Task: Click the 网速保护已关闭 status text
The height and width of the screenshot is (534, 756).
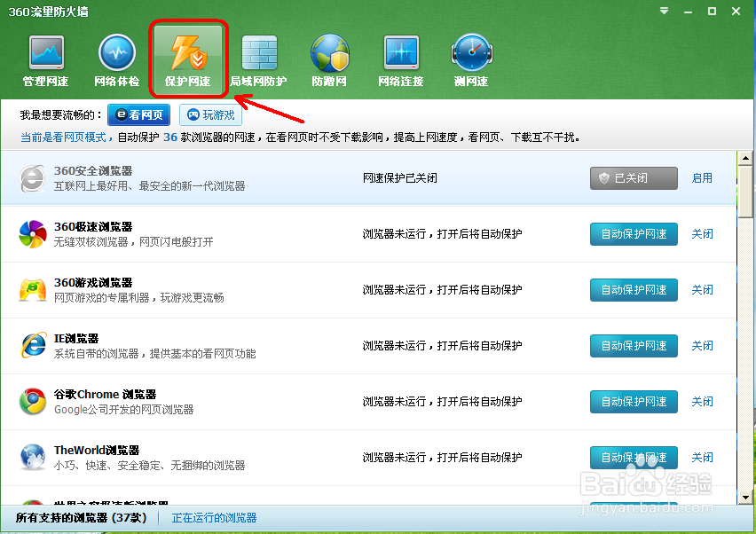Action: click(400, 178)
